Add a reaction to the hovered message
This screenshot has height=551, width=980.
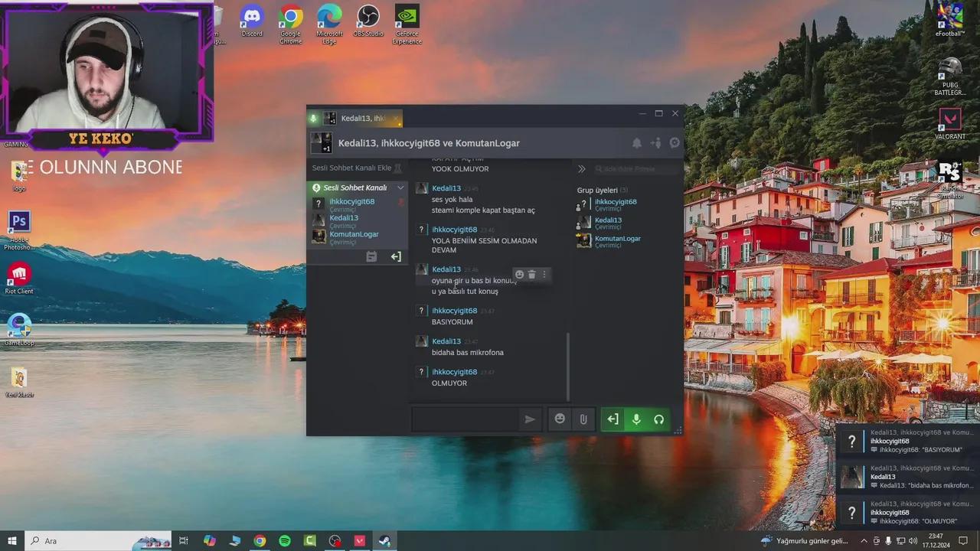click(x=519, y=275)
